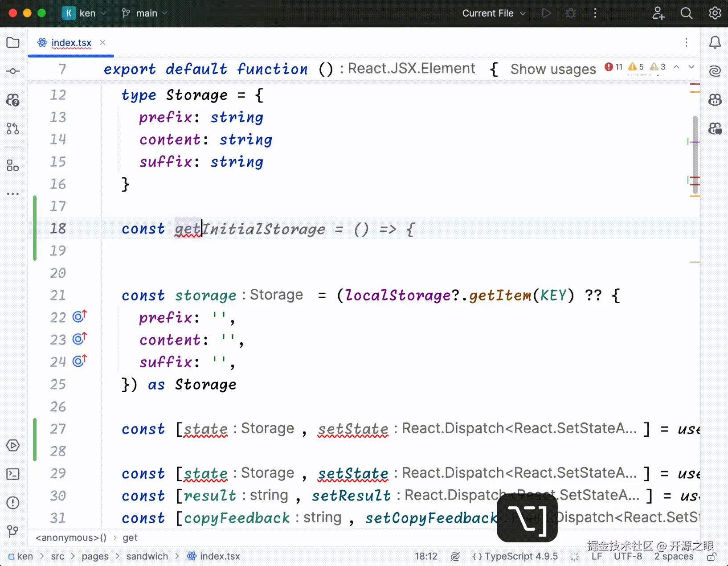Image resolution: width=728 pixels, height=566 pixels.
Task: Click the setResult identifier on line 30
Action: click(351, 496)
